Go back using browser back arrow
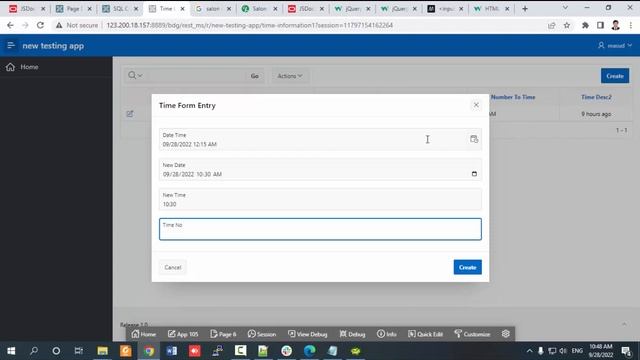 point(10,25)
